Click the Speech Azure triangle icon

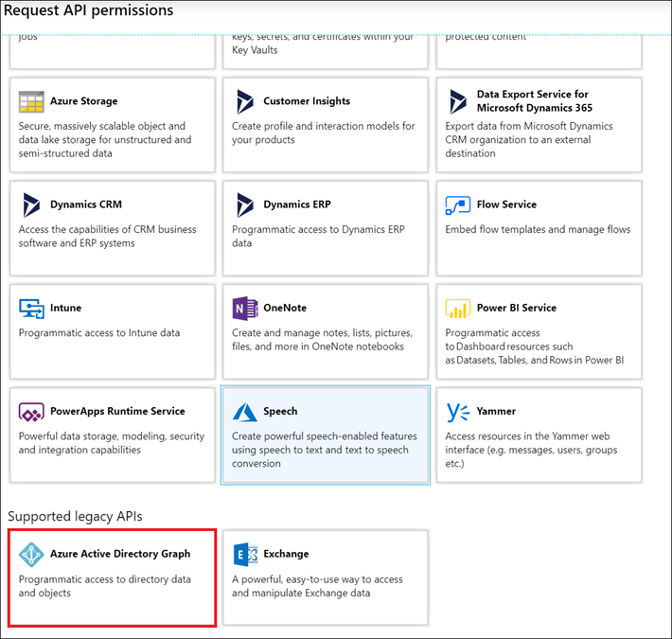click(x=245, y=412)
